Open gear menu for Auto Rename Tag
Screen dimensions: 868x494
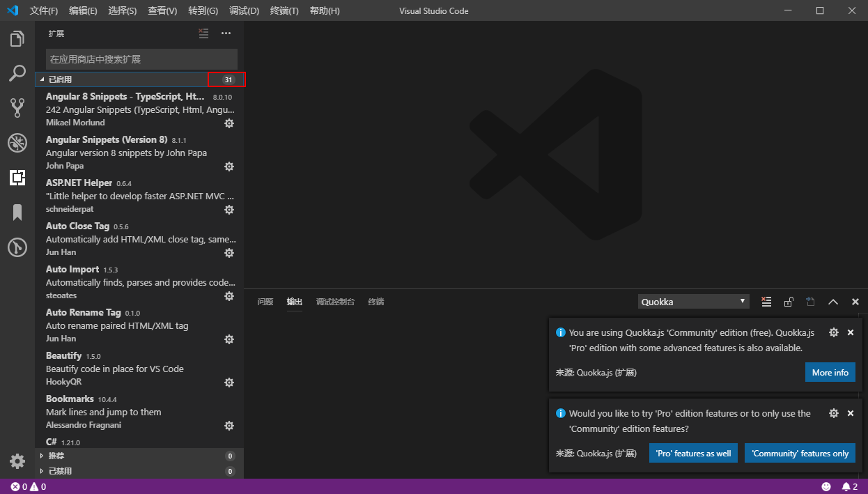(x=229, y=339)
